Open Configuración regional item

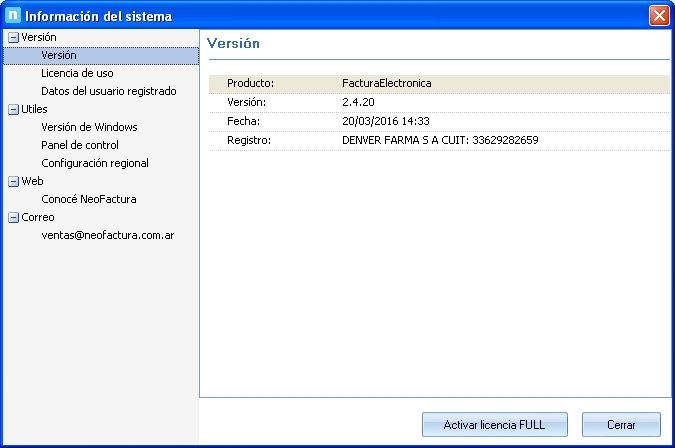(x=95, y=163)
